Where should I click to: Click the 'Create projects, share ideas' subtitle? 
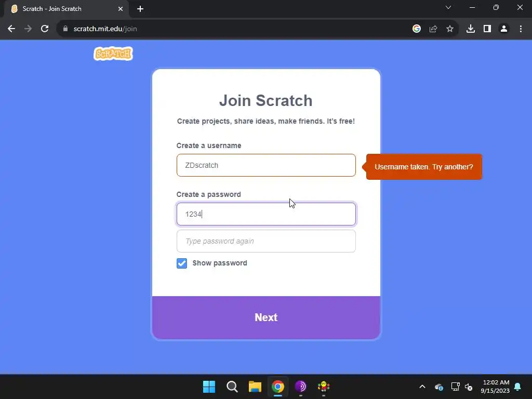pos(266,121)
